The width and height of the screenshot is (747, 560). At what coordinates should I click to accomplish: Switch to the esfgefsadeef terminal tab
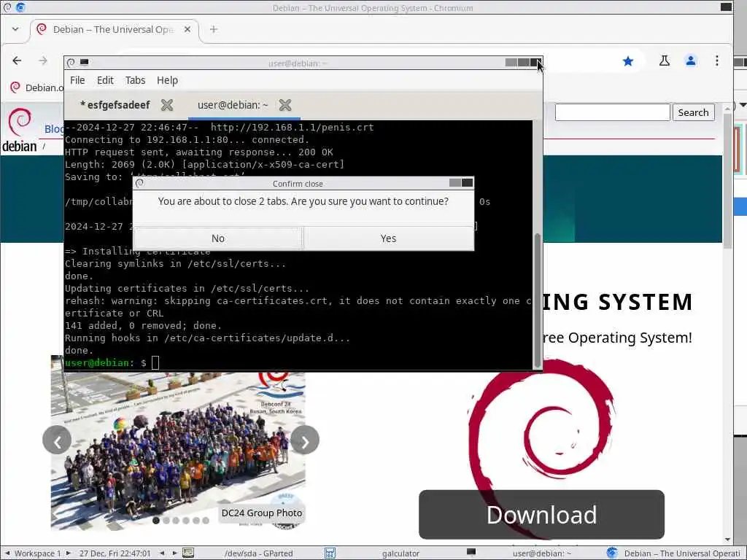(115, 105)
